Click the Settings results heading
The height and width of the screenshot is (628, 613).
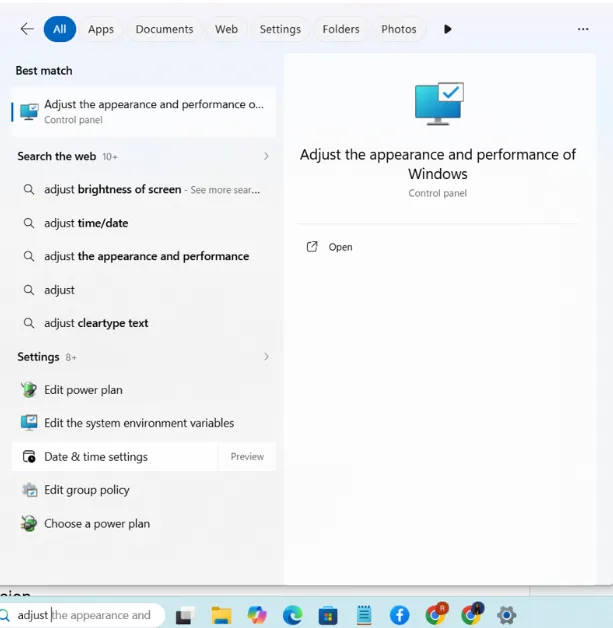[x=38, y=357]
